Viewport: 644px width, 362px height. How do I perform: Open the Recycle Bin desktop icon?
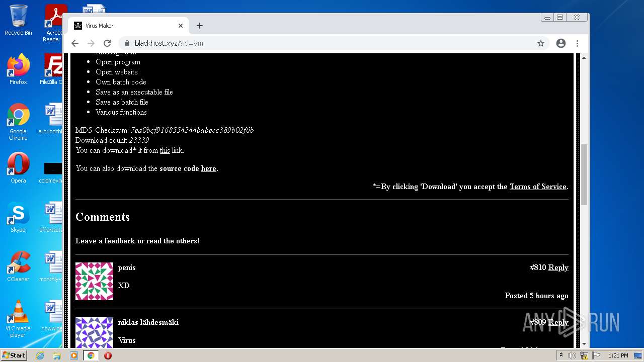18,20
